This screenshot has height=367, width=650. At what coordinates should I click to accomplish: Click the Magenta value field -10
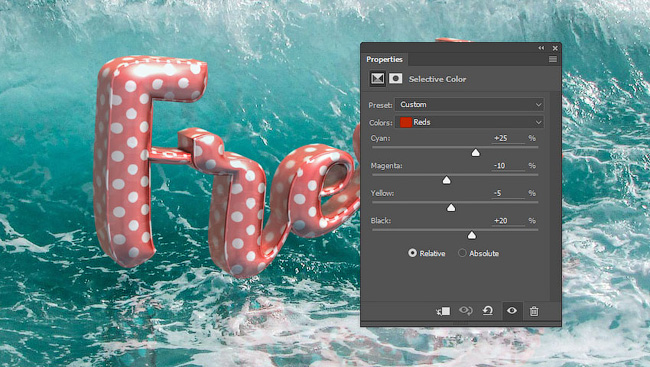tap(508, 166)
